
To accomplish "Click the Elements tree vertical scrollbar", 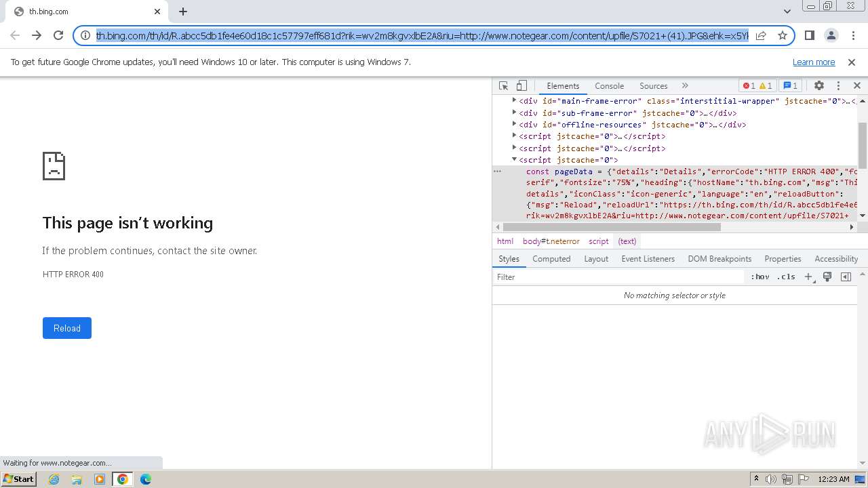I will pyautogui.click(x=863, y=145).
